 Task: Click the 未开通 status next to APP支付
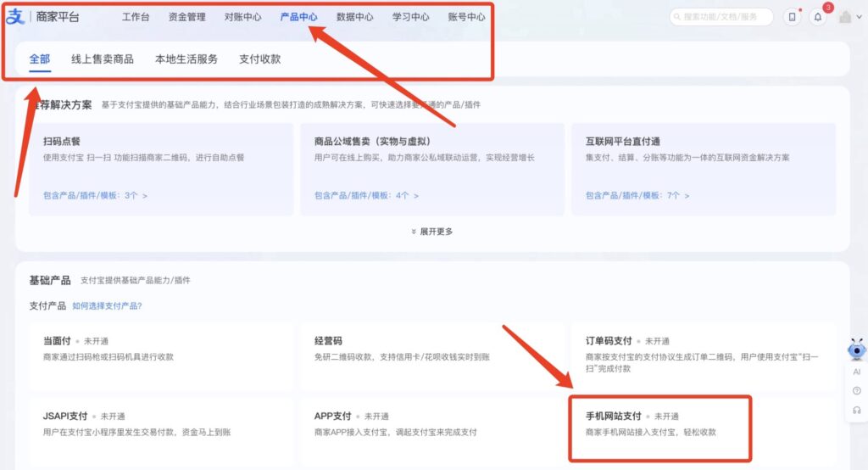click(x=376, y=417)
